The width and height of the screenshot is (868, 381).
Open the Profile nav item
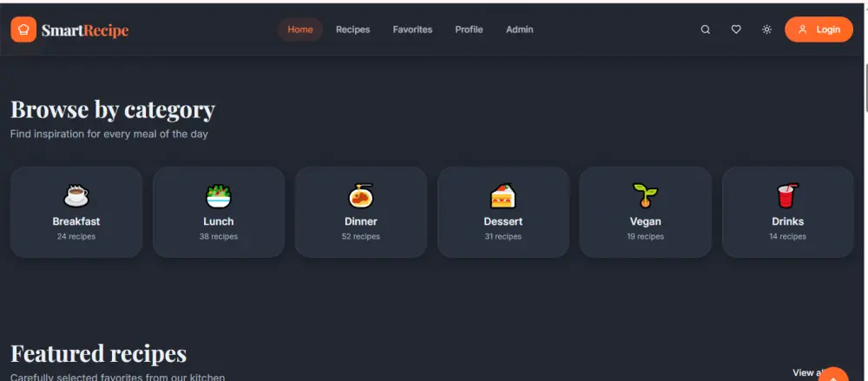[x=469, y=30]
